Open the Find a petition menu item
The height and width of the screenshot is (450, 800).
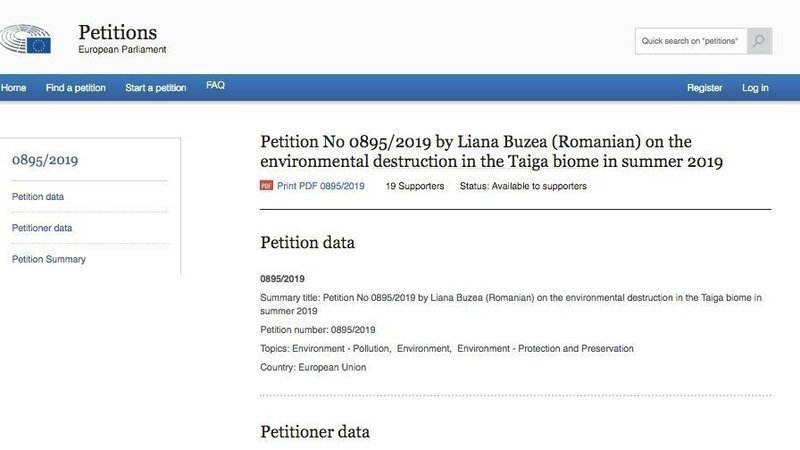pos(76,88)
